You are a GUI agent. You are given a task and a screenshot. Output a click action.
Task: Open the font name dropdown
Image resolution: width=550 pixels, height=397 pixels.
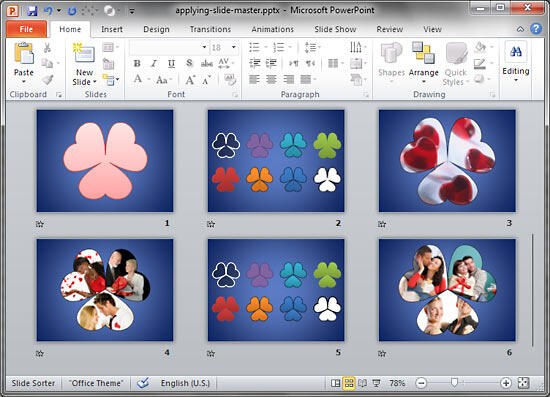[204, 47]
